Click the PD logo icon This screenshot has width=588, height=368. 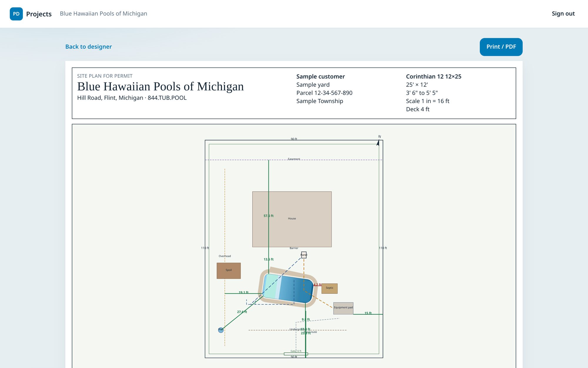(x=16, y=14)
